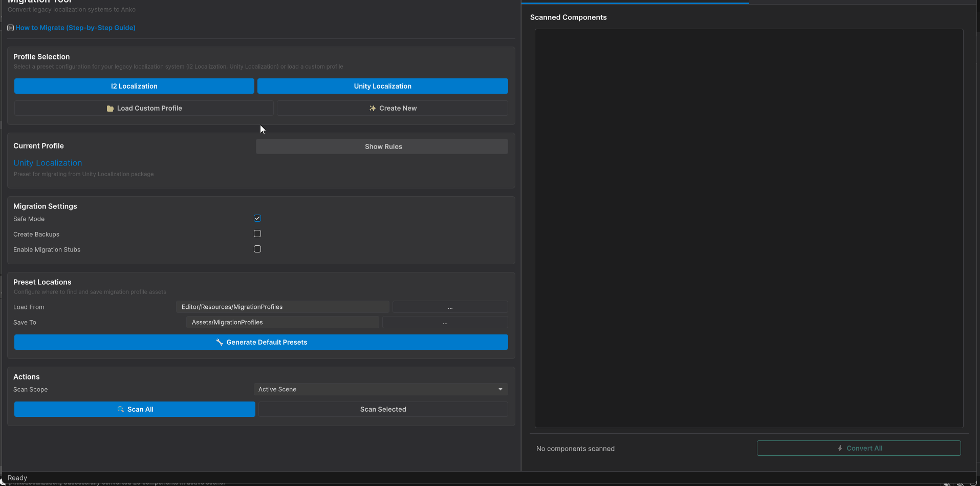This screenshot has height=486, width=980.
Task: Click the Load From path text field
Action: pos(282,307)
